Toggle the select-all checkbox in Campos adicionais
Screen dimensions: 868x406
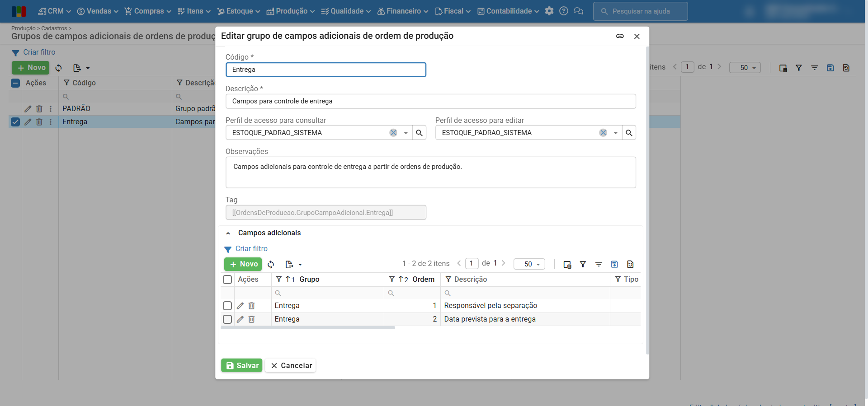point(227,280)
